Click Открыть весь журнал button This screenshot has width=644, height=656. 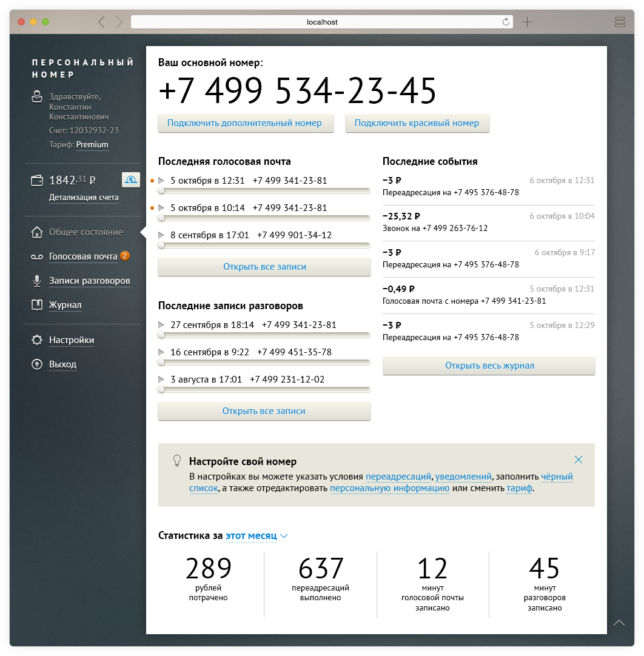(489, 366)
